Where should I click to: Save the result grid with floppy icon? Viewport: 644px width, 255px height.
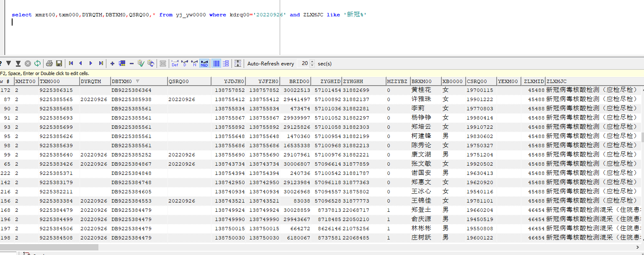pos(59,63)
